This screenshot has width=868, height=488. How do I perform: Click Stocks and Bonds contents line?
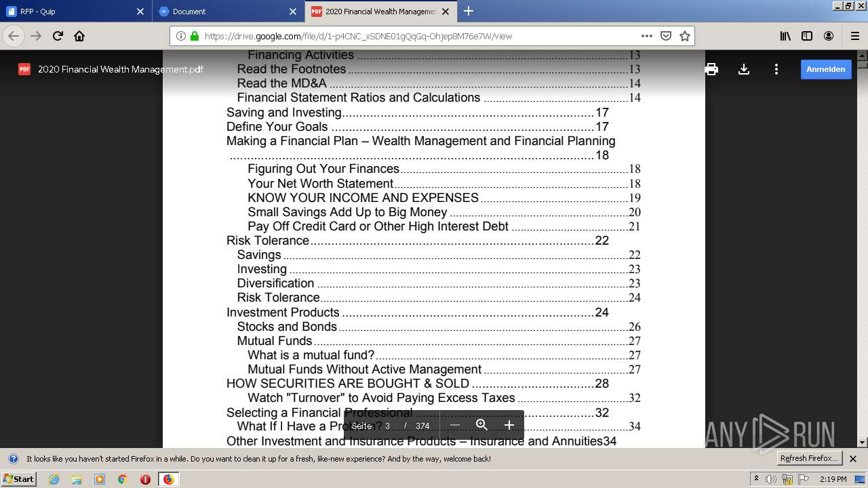pos(439,327)
